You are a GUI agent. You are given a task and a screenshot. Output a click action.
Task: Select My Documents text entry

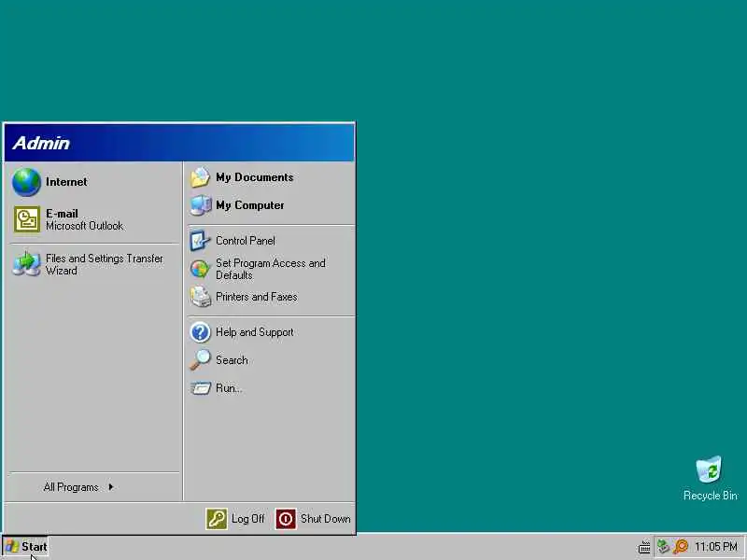click(254, 177)
